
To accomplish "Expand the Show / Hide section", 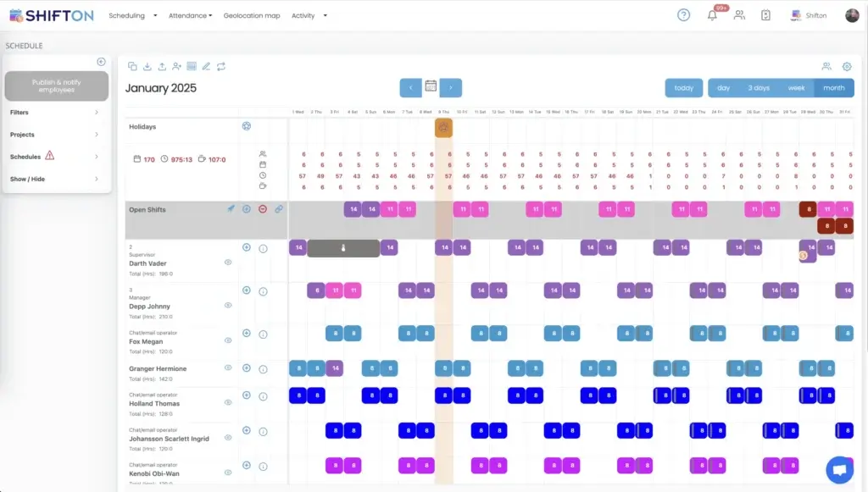I will (x=55, y=179).
